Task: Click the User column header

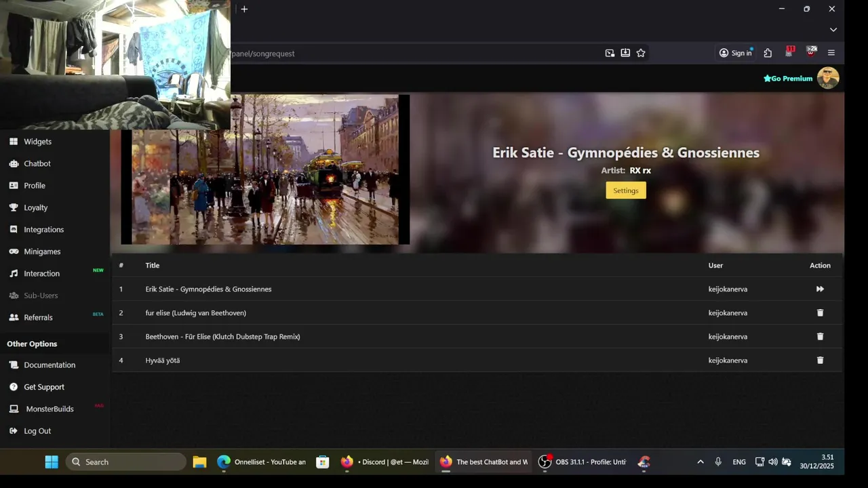Action: coord(715,265)
